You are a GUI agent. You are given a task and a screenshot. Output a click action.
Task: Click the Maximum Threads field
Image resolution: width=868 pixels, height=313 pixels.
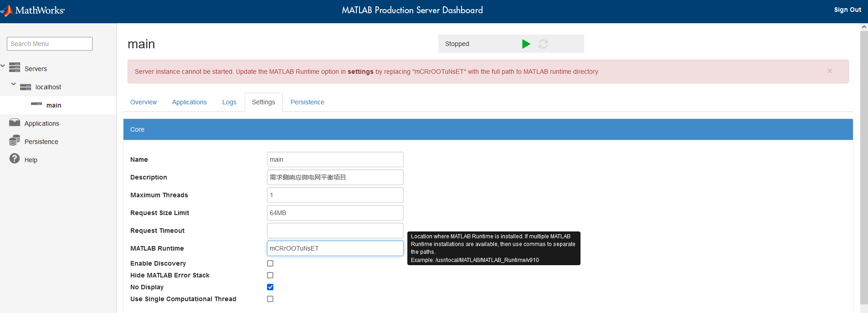point(335,195)
